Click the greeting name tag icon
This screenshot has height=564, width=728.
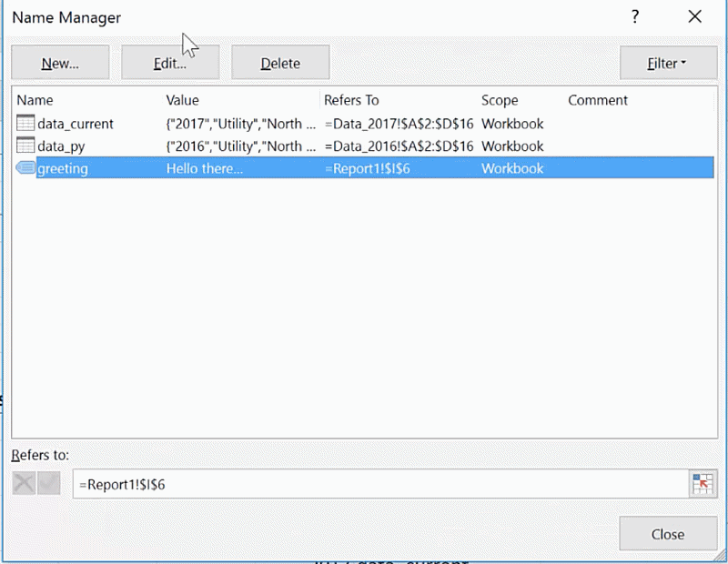25,168
